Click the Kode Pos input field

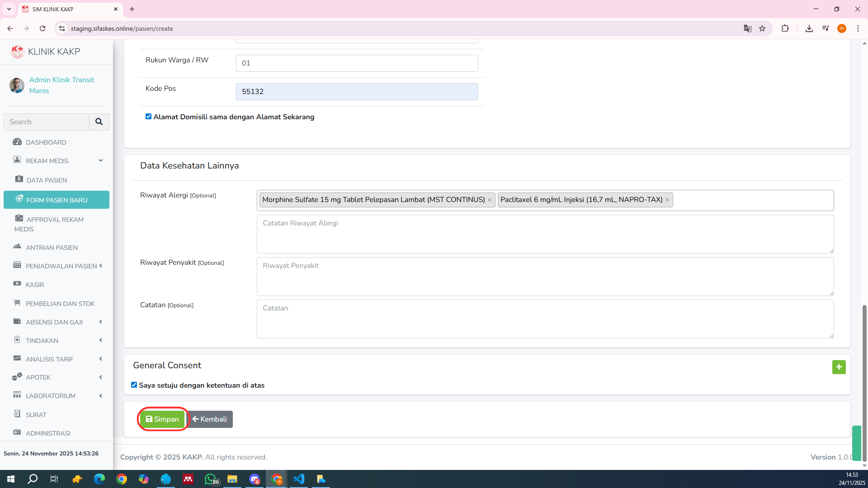[x=357, y=92]
